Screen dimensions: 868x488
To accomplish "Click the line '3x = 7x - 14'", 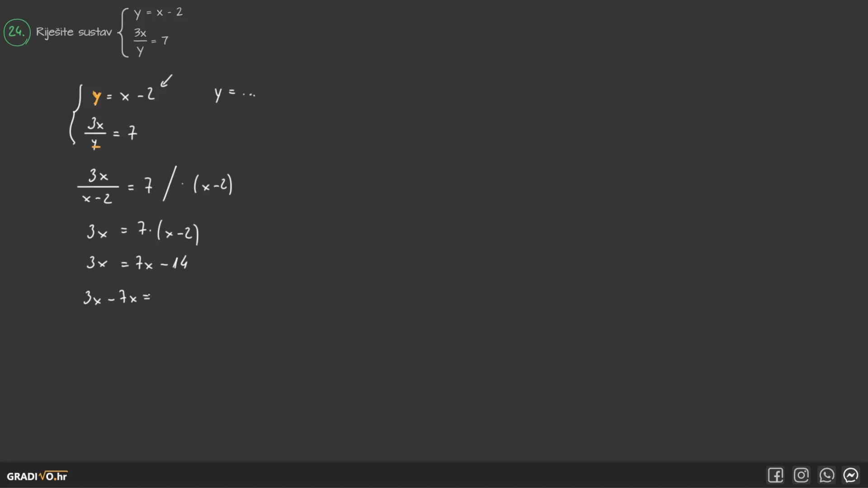I will click(x=137, y=263).
